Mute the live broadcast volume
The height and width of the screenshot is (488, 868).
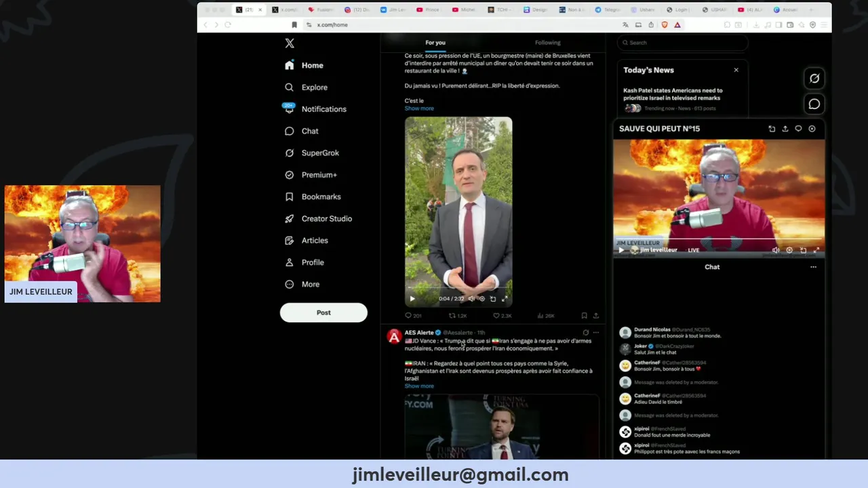(x=776, y=250)
